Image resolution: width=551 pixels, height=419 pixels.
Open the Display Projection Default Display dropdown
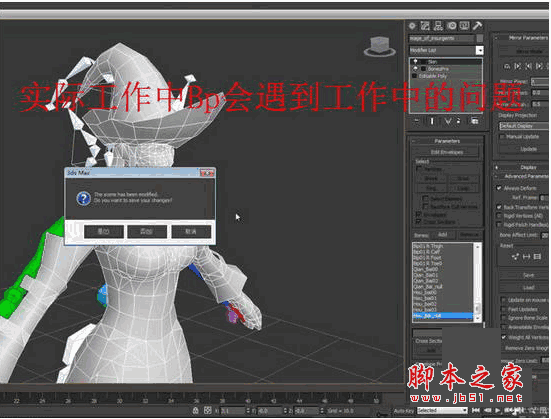(x=524, y=125)
